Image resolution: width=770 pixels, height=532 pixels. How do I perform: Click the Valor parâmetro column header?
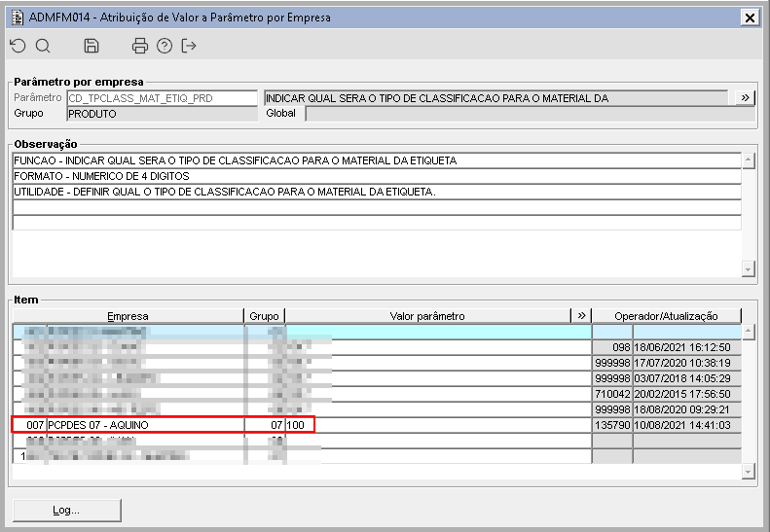427,316
